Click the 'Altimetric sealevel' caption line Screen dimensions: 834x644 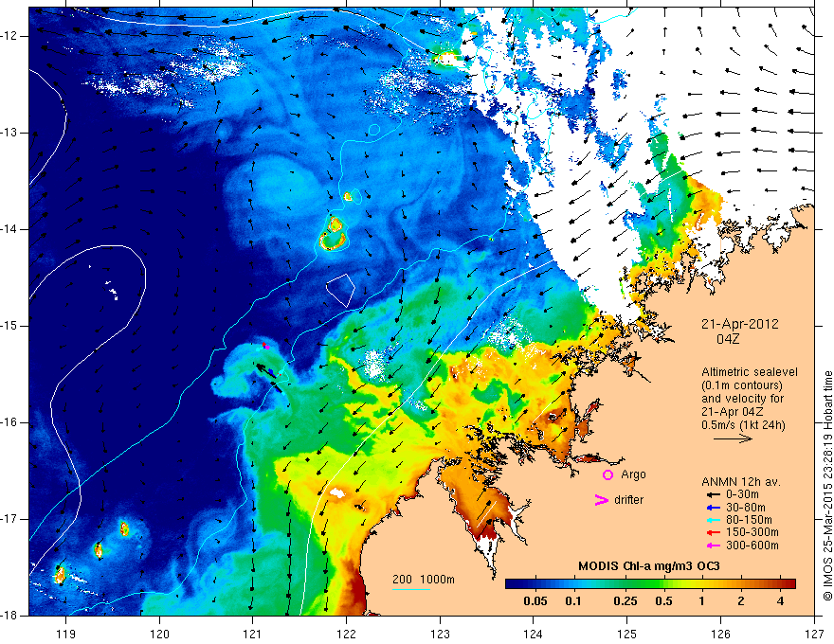point(750,372)
